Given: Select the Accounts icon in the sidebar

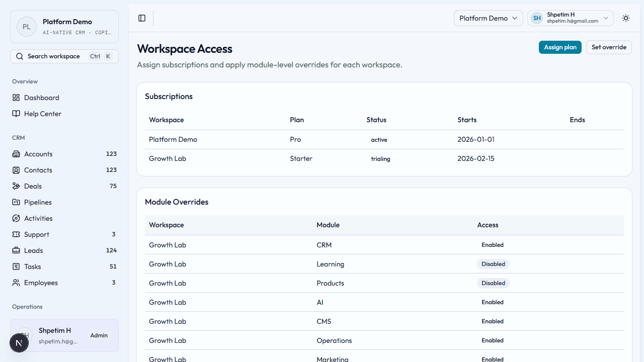Looking at the screenshot, I should click(16, 154).
